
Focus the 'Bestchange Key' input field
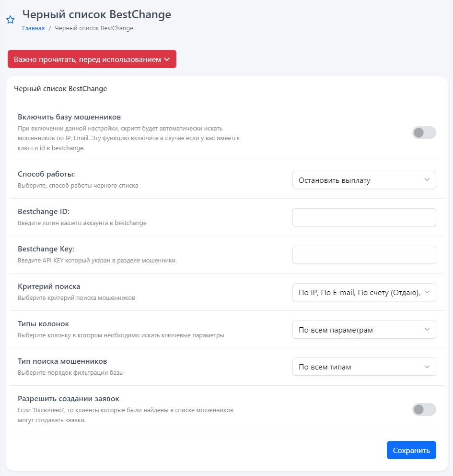(364, 255)
